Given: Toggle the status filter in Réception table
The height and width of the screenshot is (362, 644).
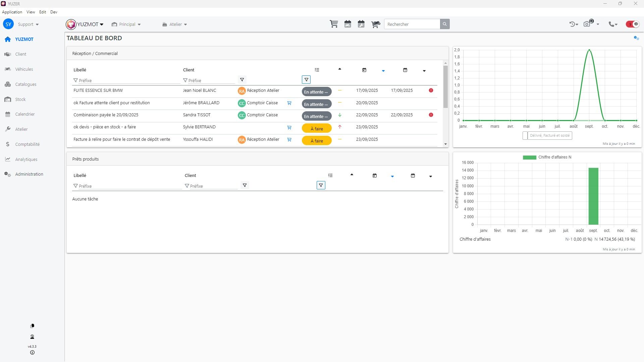Looking at the screenshot, I should click(306, 80).
